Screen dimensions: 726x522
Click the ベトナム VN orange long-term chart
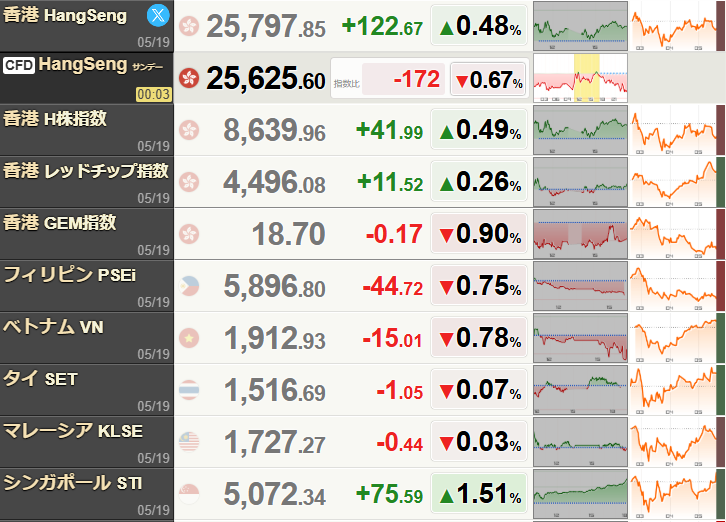(674, 338)
